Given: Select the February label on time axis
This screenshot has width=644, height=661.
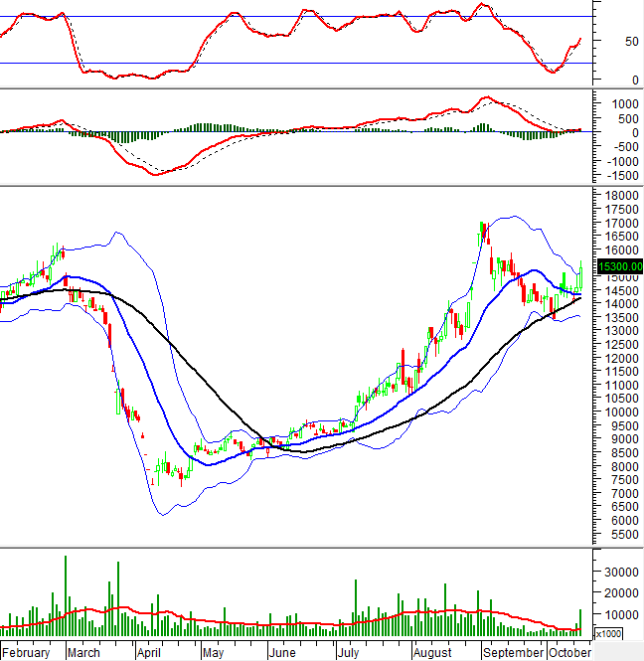Looking at the screenshot, I should pyautogui.click(x=27, y=653).
